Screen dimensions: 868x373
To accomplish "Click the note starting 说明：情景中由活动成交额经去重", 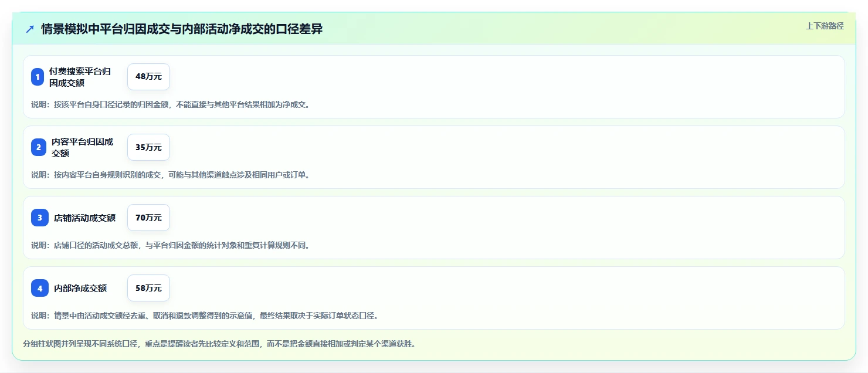I will tap(205, 316).
